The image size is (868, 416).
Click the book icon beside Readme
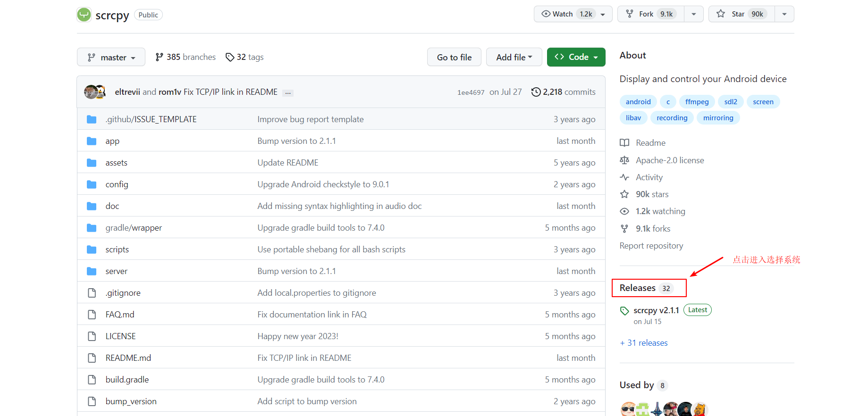(624, 143)
